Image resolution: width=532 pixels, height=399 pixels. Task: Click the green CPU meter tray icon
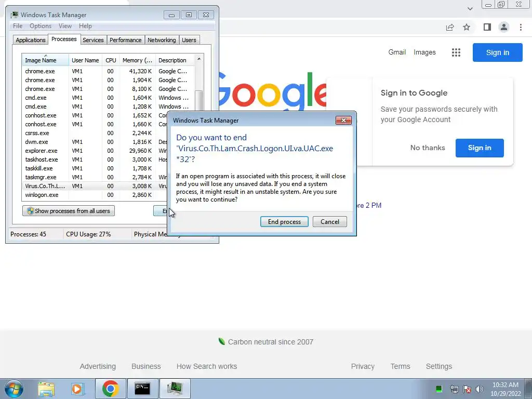[438, 389]
